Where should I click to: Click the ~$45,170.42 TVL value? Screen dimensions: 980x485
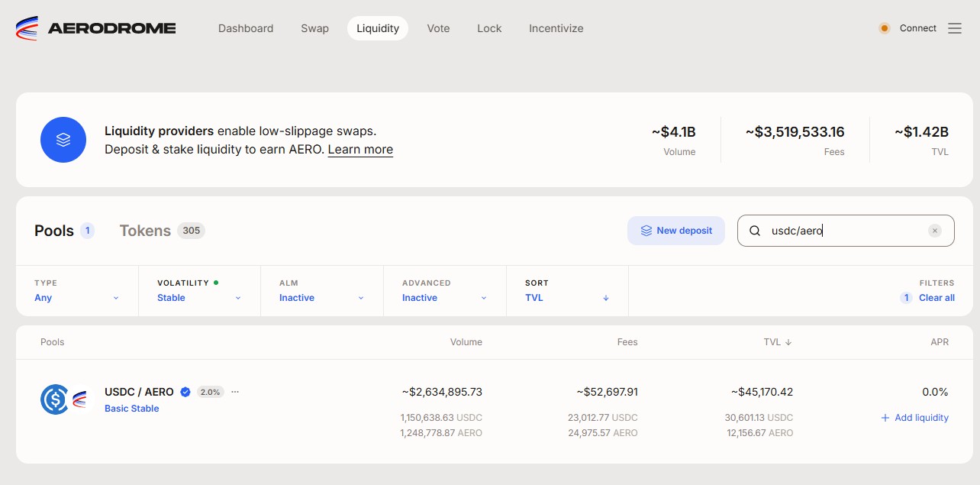[x=762, y=392]
